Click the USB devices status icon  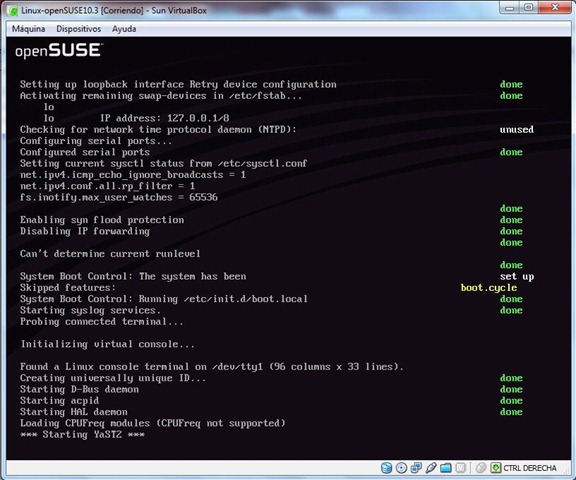pyautogui.click(x=431, y=468)
